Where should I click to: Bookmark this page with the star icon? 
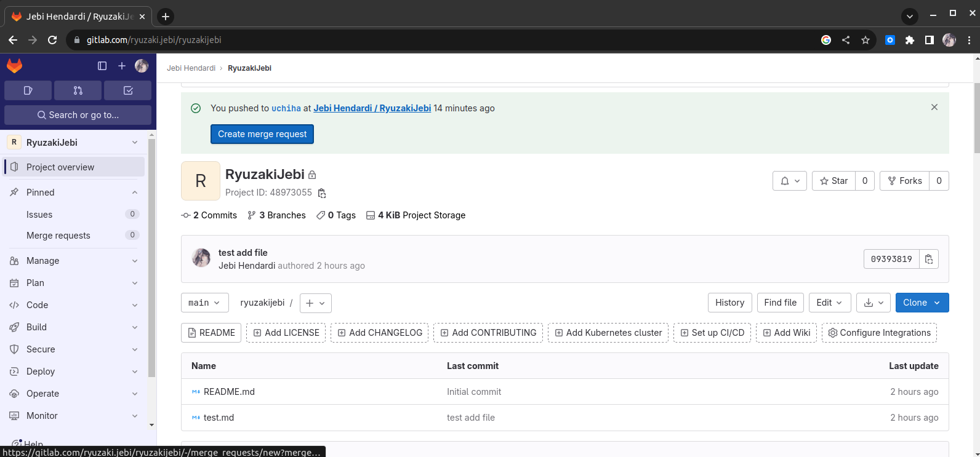coord(866,40)
